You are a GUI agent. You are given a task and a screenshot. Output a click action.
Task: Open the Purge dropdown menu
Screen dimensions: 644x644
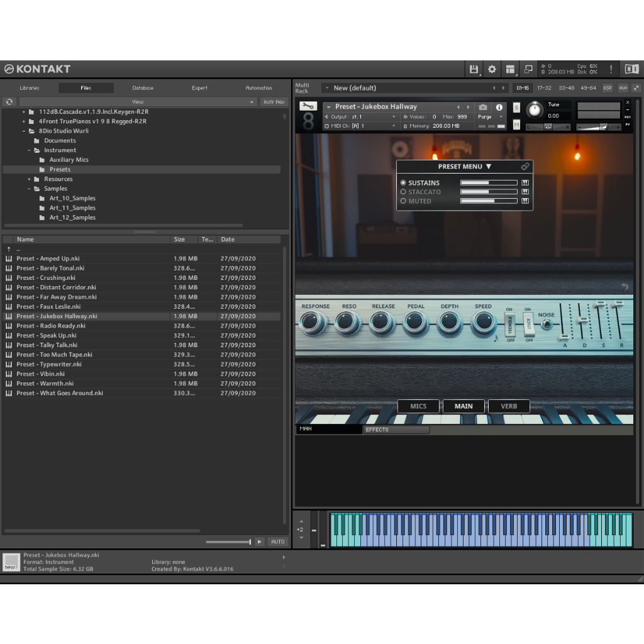coord(489,117)
